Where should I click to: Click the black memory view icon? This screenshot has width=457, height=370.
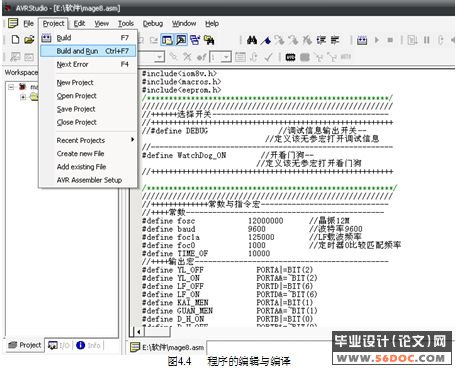290,57
